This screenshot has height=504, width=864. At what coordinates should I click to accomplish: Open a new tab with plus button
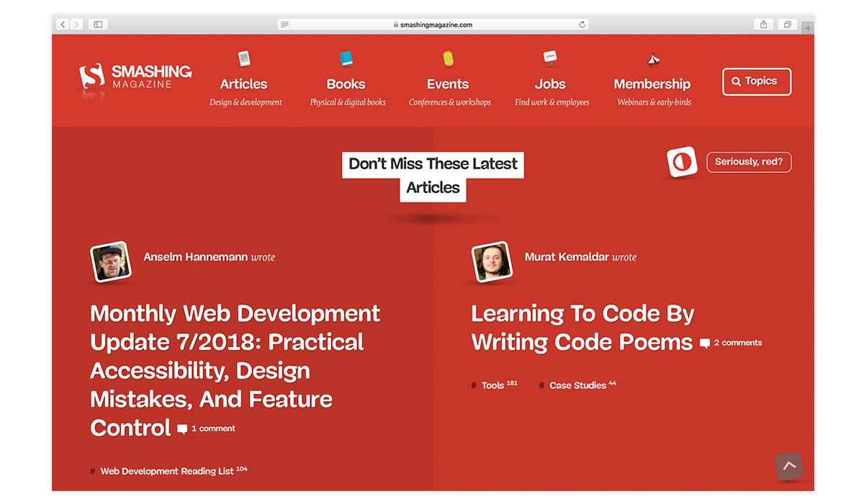(x=809, y=29)
